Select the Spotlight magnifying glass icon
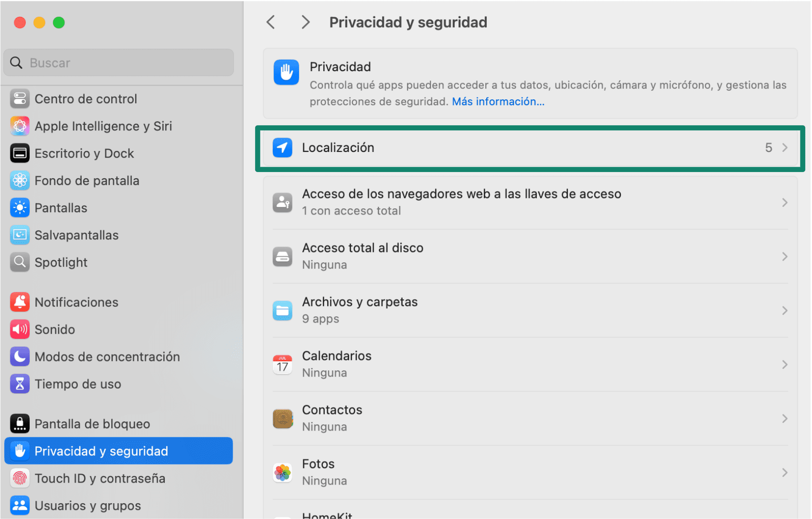This screenshot has width=812, height=519. 20,262
